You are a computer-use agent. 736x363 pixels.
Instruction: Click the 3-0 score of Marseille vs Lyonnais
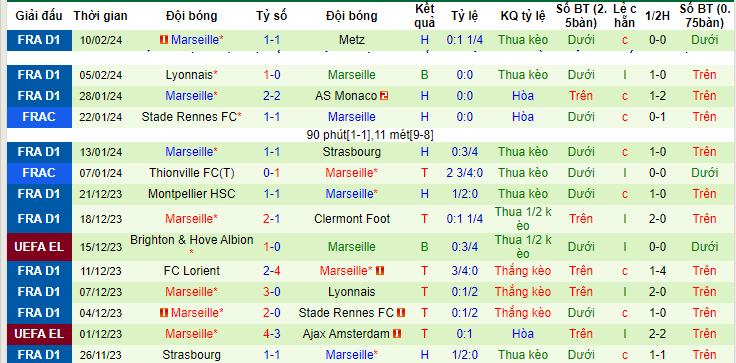coord(272,292)
